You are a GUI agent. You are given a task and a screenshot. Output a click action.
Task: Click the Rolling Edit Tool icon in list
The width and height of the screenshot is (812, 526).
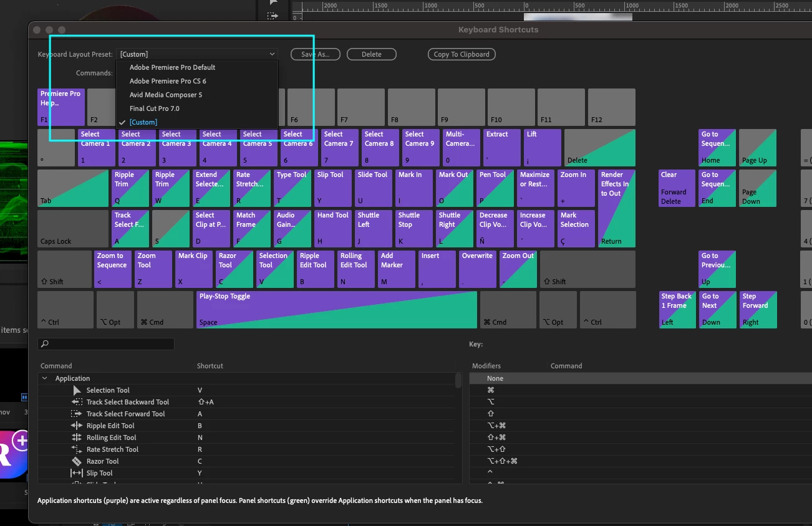(x=77, y=438)
